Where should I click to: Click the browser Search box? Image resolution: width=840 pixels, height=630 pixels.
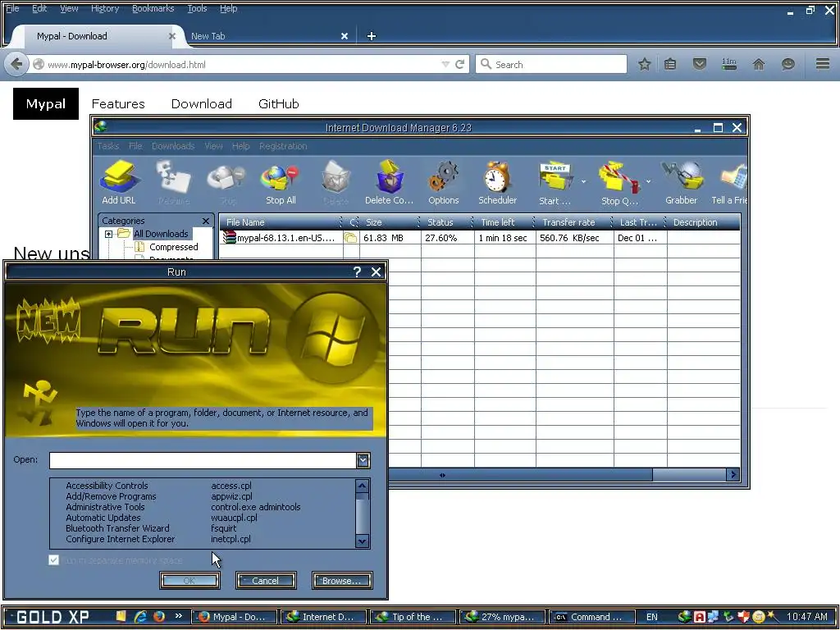point(551,64)
